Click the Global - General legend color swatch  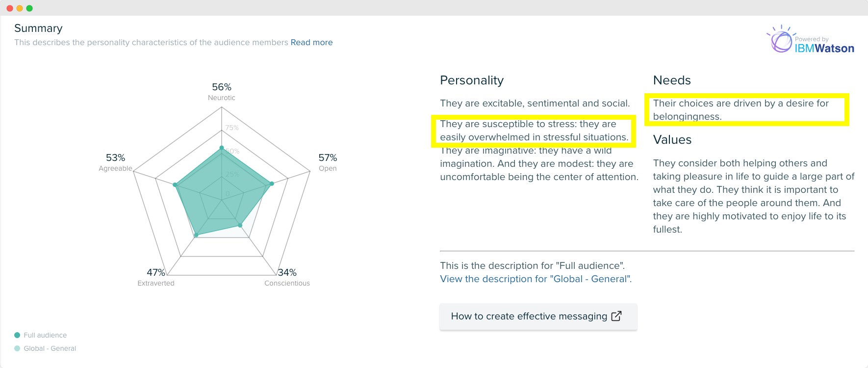point(17,348)
